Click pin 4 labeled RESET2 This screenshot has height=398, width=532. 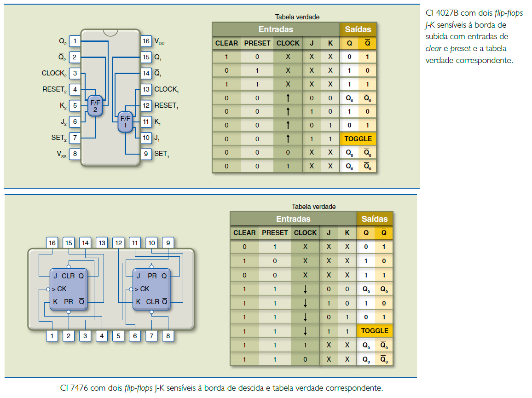click(75, 90)
